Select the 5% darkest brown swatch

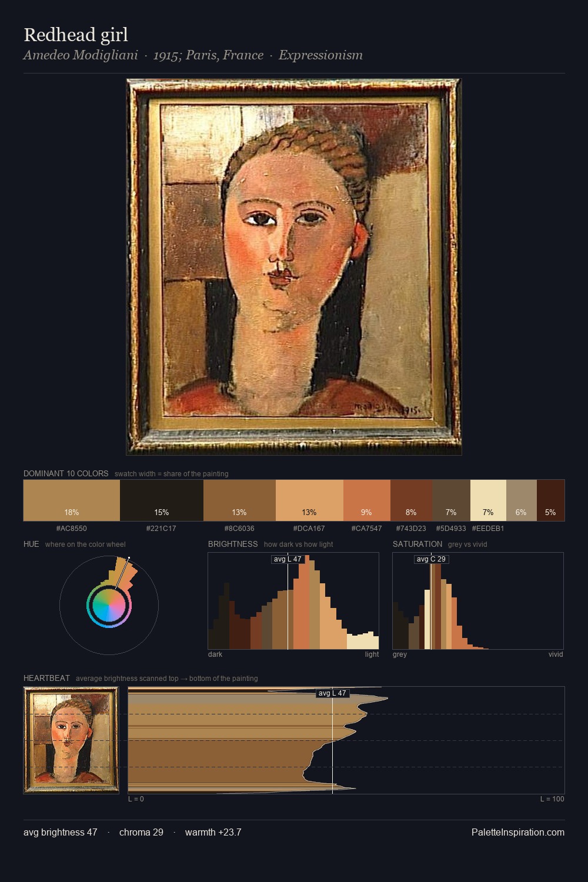(x=550, y=500)
